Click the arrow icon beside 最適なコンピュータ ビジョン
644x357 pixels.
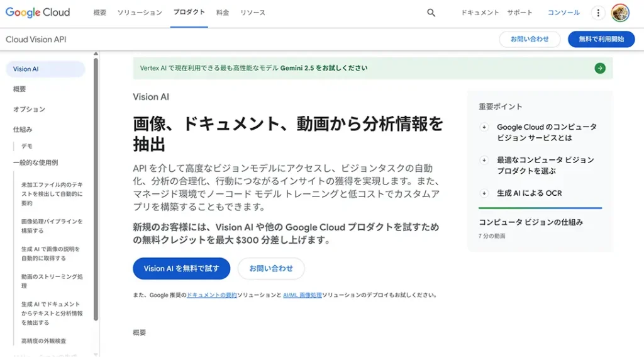click(x=484, y=160)
